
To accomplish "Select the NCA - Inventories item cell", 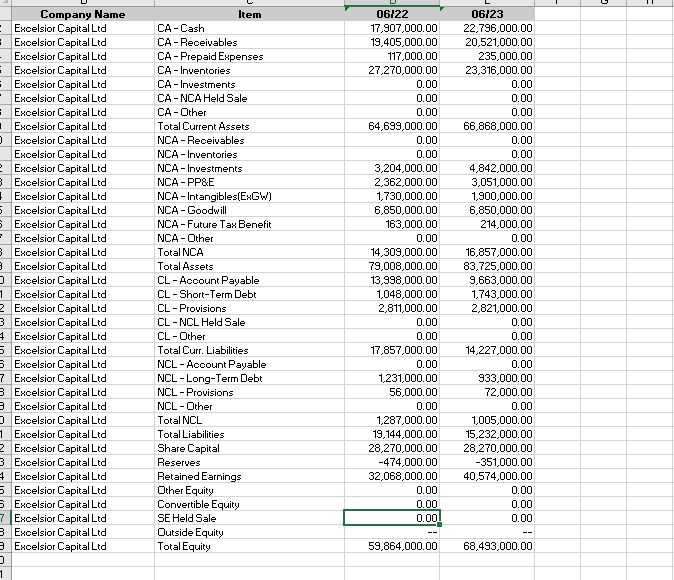I will pyautogui.click(x=249, y=154).
